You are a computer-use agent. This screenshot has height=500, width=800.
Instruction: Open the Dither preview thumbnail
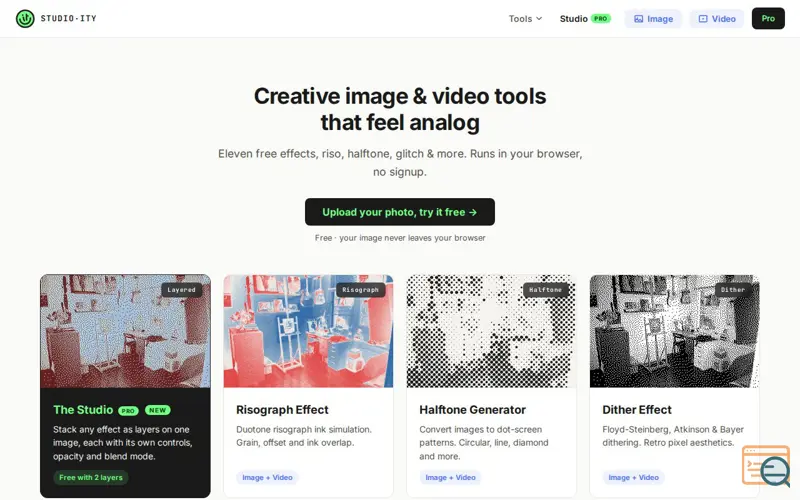674,331
